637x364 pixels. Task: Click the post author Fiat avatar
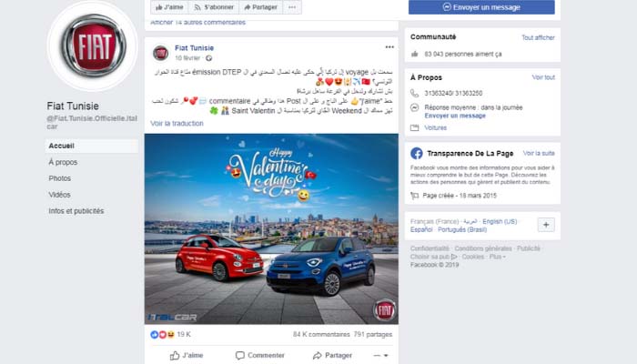pyautogui.click(x=160, y=53)
